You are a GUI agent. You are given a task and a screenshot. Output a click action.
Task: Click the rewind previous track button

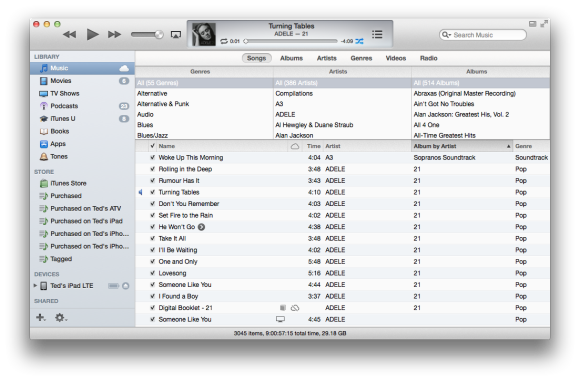(69, 34)
